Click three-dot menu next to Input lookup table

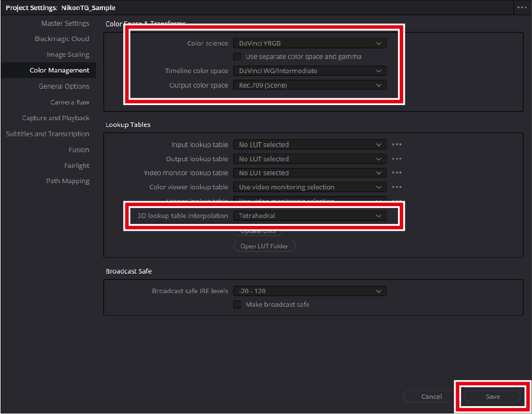pyautogui.click(x=396, y=145)
